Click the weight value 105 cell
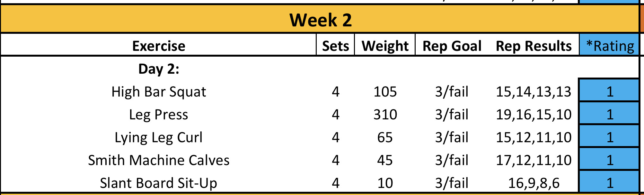The width and height of the screenshot is (644, 195). pos(385,92)
